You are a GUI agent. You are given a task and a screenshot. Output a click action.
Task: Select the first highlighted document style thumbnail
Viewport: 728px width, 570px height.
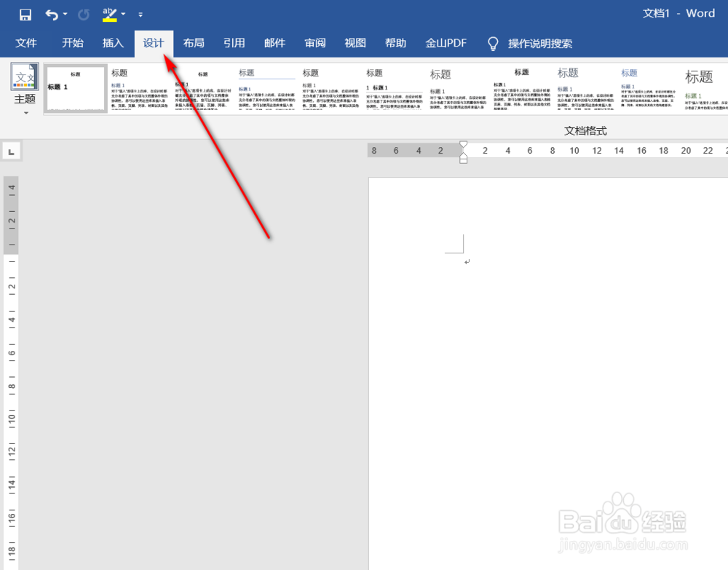[76, 89]
